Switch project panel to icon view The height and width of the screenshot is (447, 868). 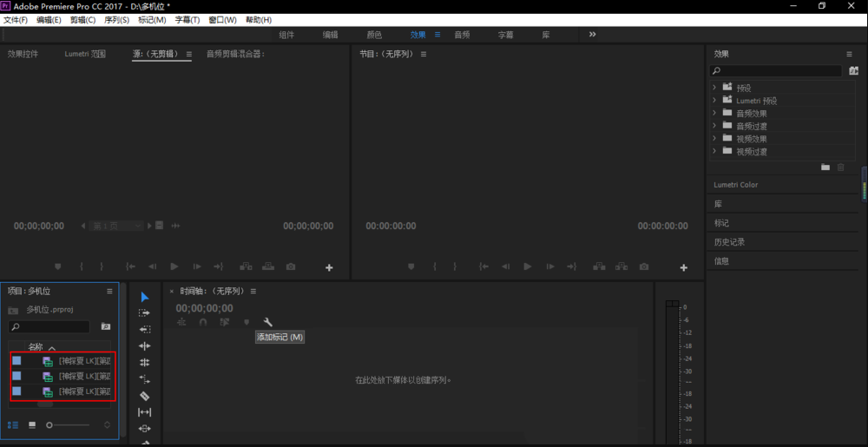(x=32, y=425)
